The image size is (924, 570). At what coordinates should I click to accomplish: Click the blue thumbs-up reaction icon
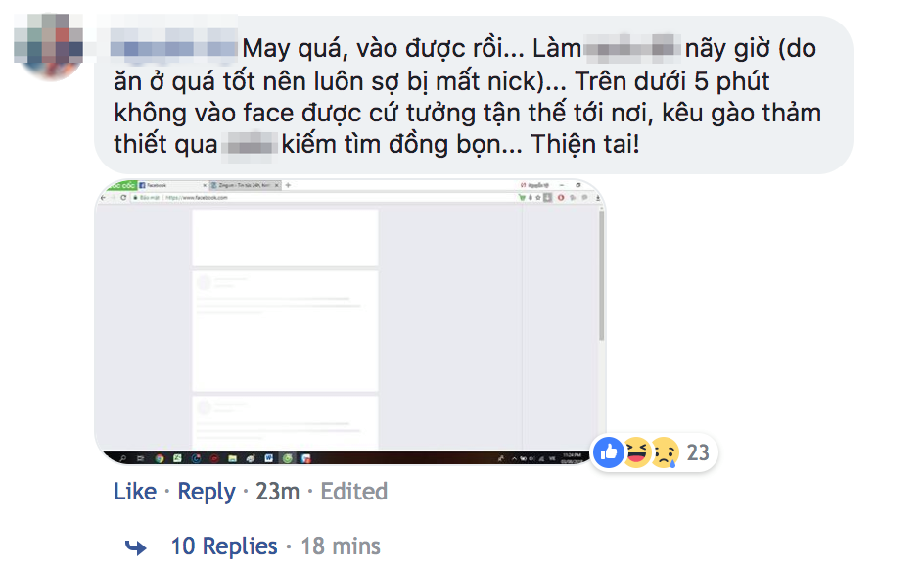pyautogui.click(x=609, y=452)
